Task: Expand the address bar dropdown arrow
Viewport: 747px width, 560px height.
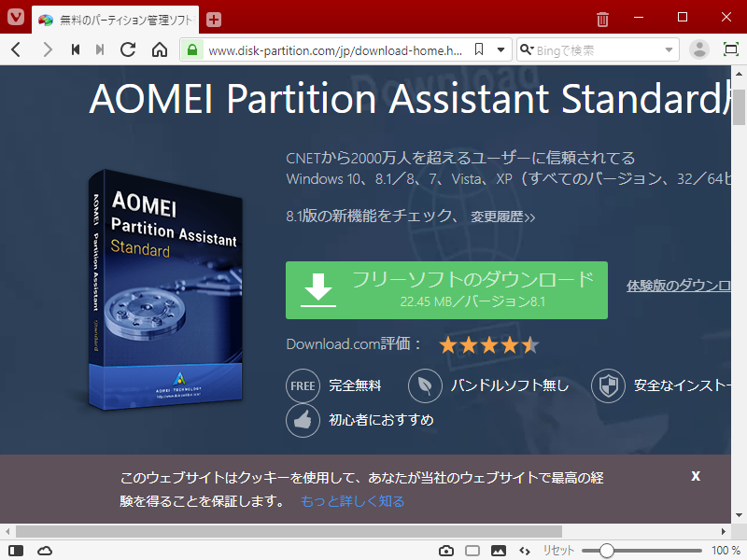Action: 500,50
